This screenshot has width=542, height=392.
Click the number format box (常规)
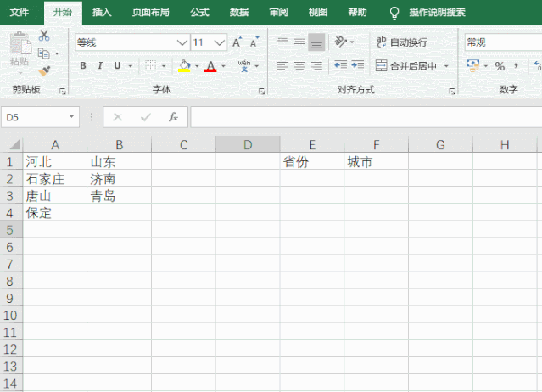pos(504,42)
